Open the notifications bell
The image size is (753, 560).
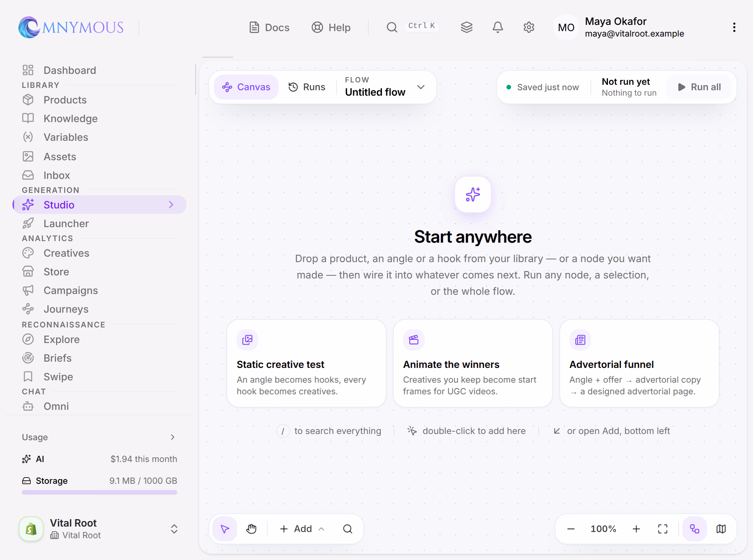tap(498, 27)
